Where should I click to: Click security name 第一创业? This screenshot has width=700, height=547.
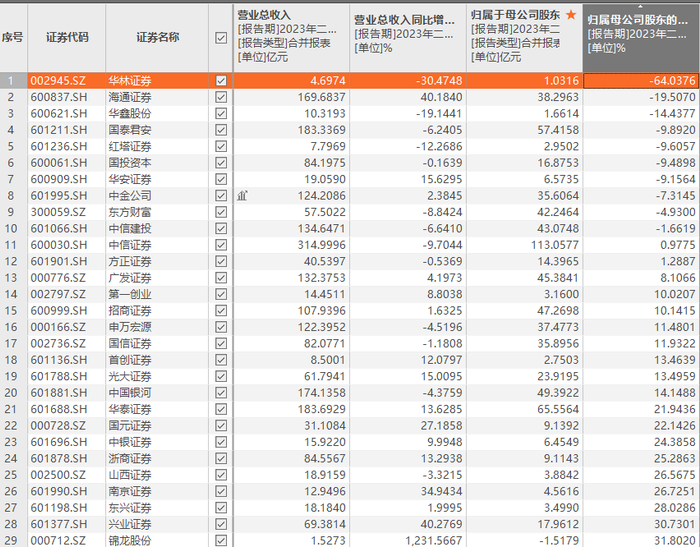pos(130,294)
